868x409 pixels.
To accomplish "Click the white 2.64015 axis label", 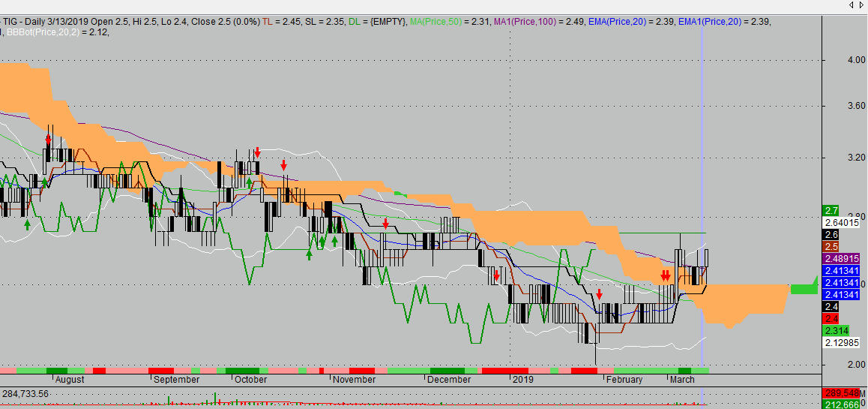I will 842,222.
